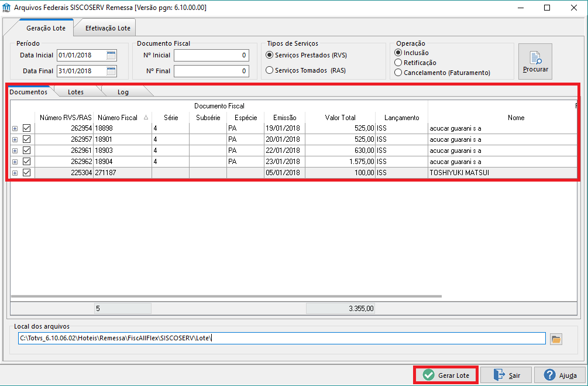Uncheck row with Número Fiscal 18904
588x386 pixels.
27,162
